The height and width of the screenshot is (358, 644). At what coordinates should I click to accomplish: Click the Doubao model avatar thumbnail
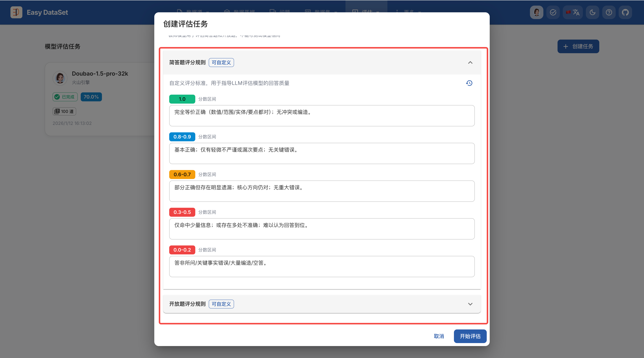coord(60,78)
